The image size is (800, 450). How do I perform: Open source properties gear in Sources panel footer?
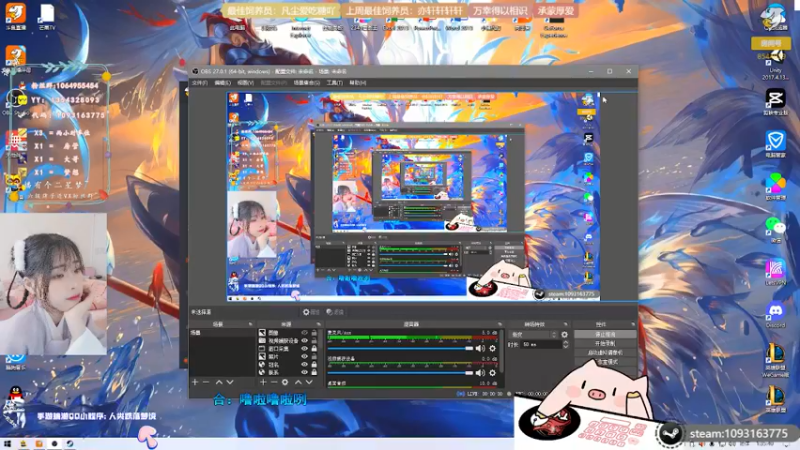[x=285, y=382]
